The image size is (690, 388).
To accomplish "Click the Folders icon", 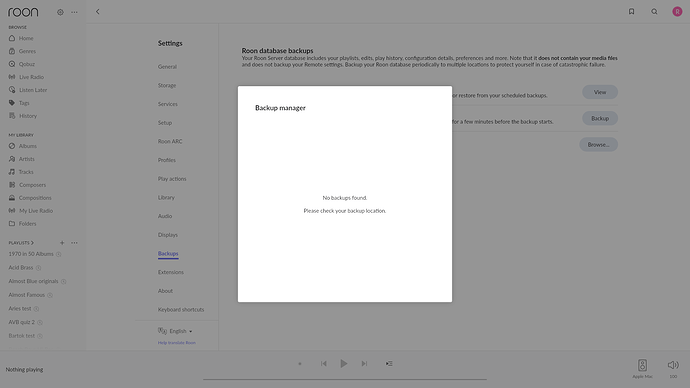I will pyautogui.click(x=12, y=223).
